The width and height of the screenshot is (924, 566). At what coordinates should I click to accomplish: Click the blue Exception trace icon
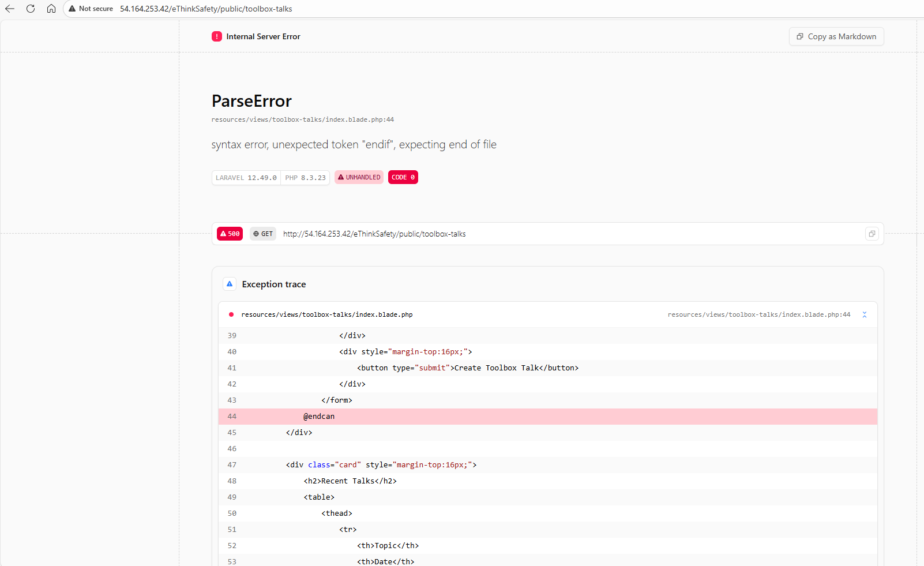(x=230, y=284)
